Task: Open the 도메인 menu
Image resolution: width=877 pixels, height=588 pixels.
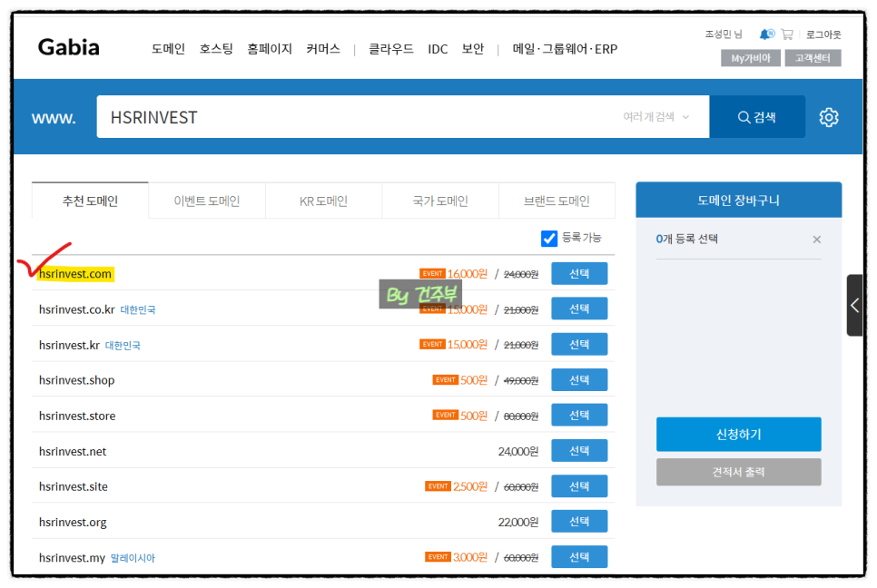Action: point(168,49)
